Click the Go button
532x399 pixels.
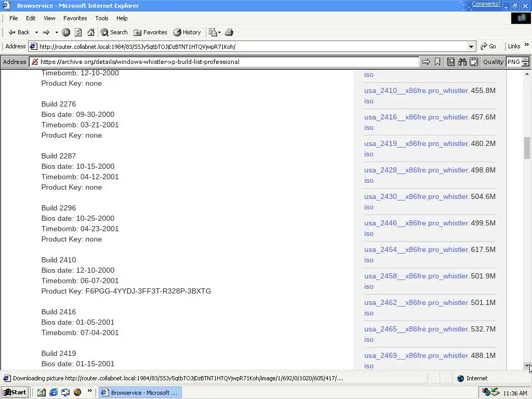tap(488, 46)
